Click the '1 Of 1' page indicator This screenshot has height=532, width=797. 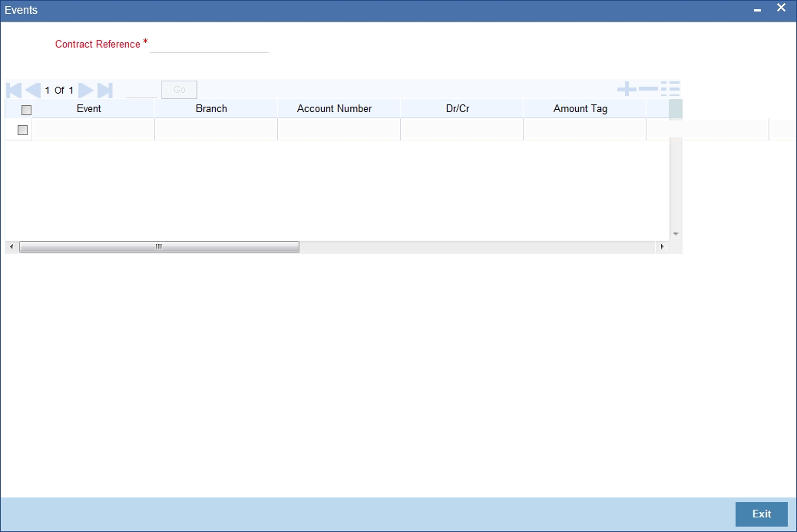tap(59, 91)
